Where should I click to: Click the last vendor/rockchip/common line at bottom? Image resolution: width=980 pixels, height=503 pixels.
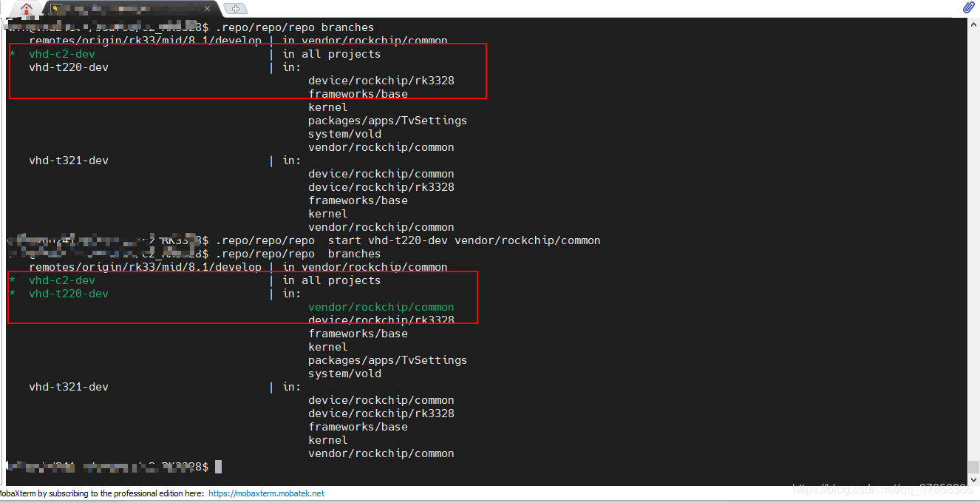381,453
